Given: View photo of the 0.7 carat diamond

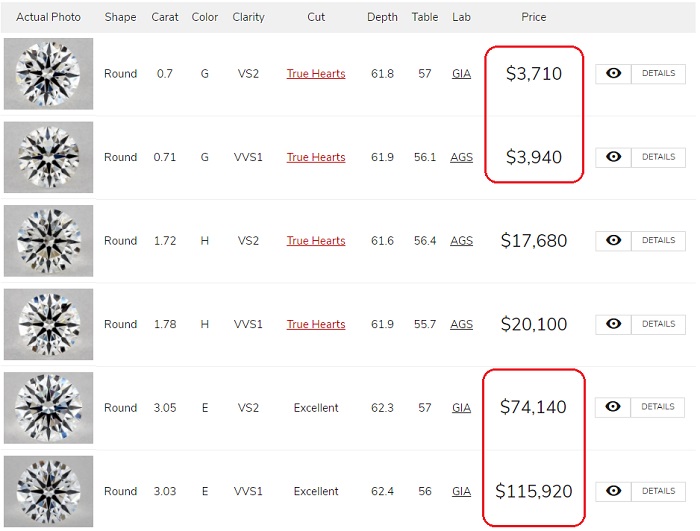Looking at the screenshot, I should (x=49, y=74).
